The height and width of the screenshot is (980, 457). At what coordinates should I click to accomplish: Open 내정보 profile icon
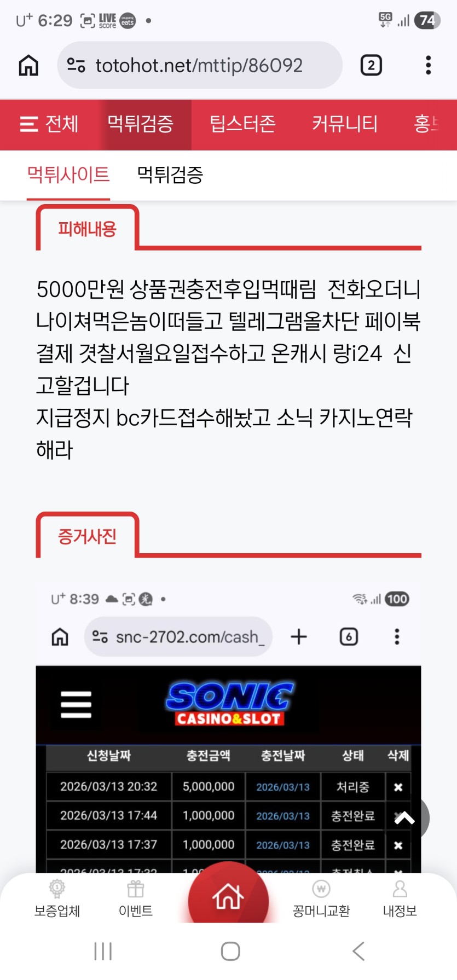[400, 898]
